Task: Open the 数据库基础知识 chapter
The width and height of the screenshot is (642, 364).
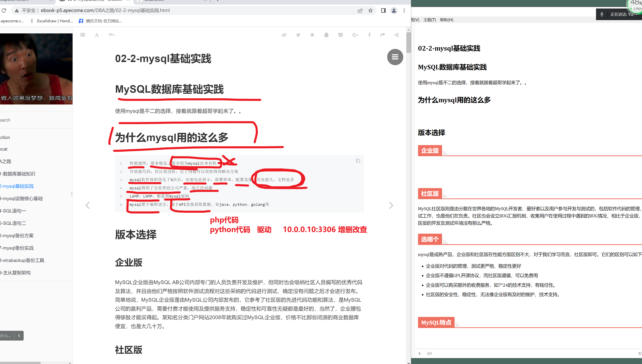Action: (18, 174)
